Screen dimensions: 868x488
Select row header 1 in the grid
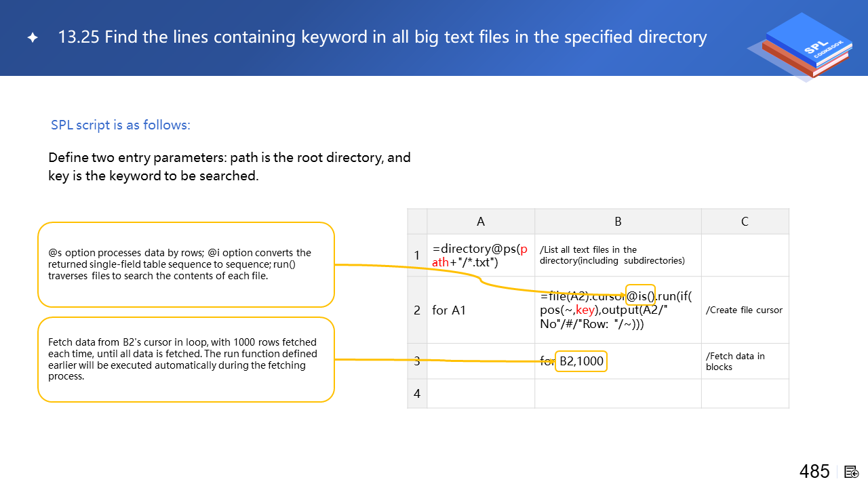pos(417,256)
